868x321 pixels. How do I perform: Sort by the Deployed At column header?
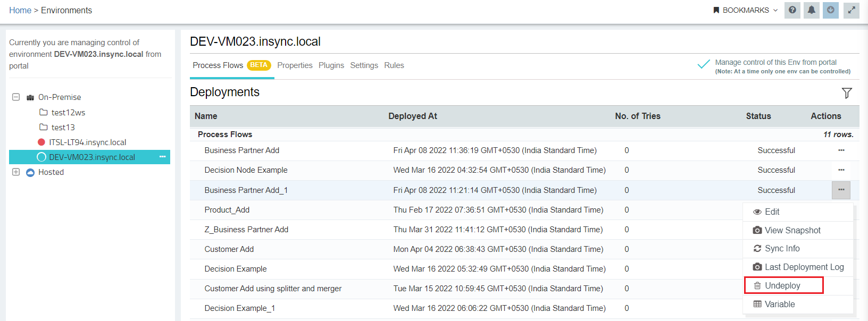413,116
